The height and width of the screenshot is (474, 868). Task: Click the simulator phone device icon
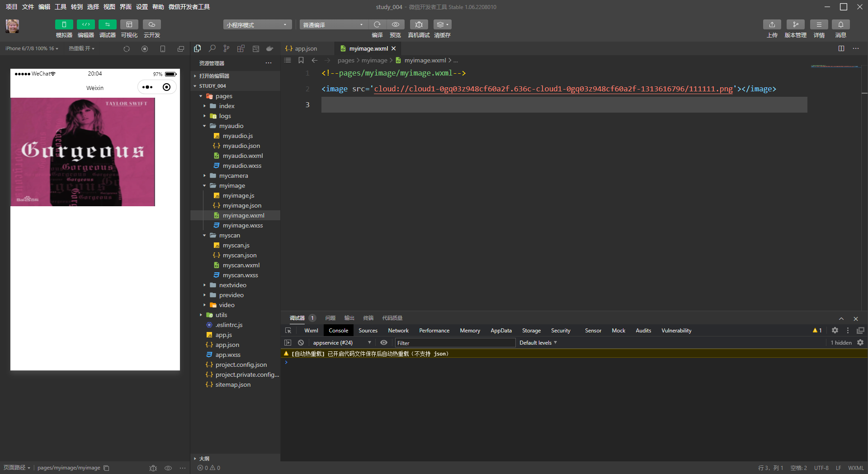coord(163,49)
